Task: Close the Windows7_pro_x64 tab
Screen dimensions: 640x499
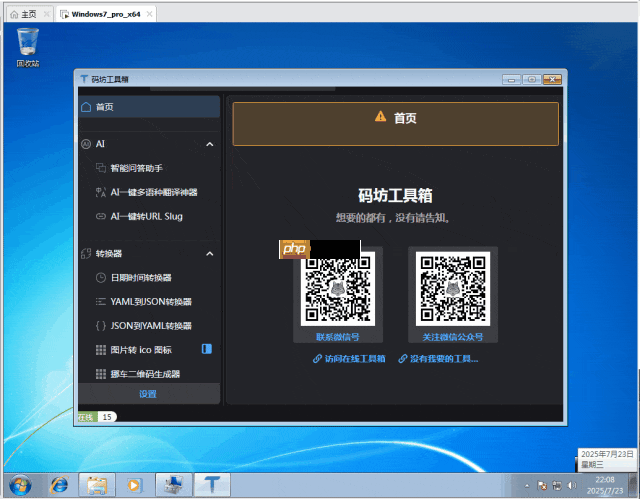Action: coord(149,14)
